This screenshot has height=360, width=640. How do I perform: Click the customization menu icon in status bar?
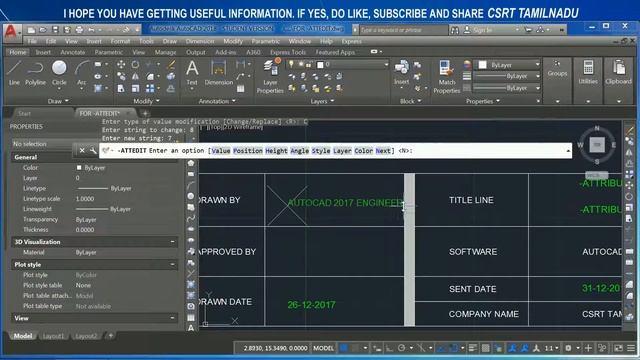coord(631,348)
